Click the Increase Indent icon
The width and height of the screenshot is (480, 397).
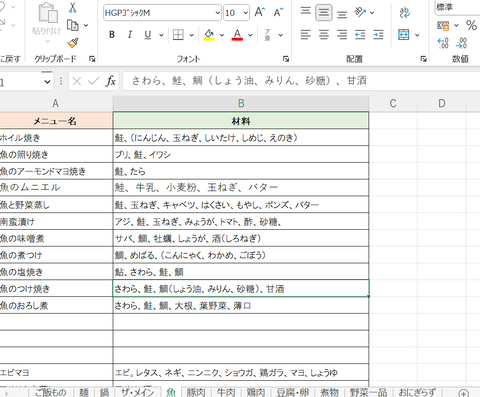click(378, 34)
